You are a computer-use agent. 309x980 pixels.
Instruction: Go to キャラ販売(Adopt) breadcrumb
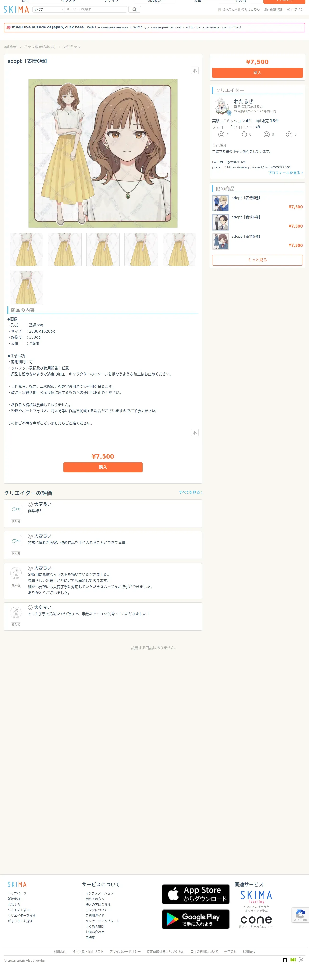(40, 46)
